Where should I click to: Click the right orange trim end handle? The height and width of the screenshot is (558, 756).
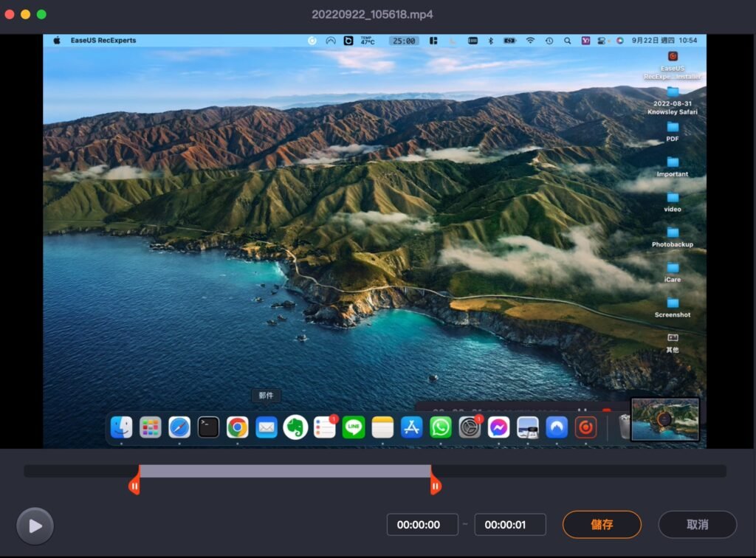pos(436,486)
